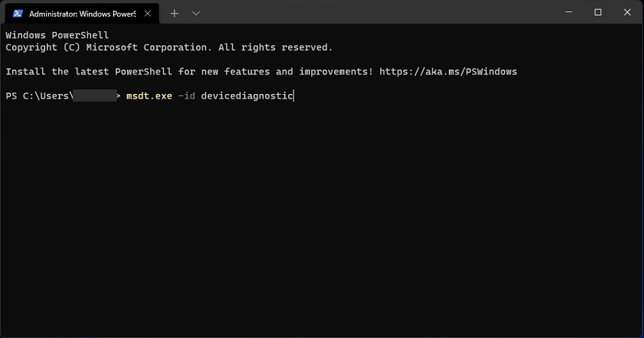This screenshot has height=338, width=644.
Task: Click the -id parameter in command
Action: [187, 96]
